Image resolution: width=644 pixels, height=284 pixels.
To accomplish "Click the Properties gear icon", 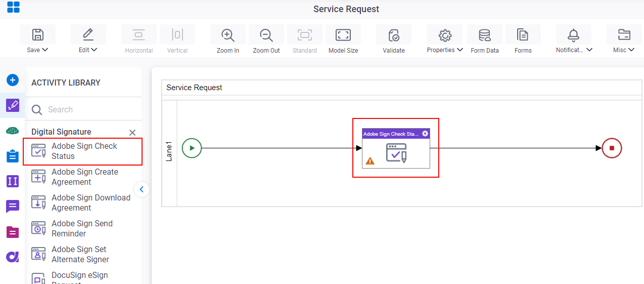I will 445,34.
